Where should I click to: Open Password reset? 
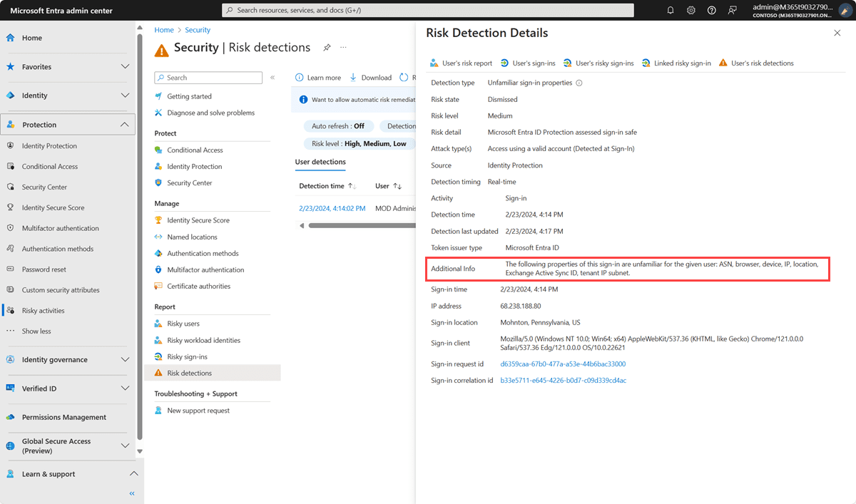44,269
